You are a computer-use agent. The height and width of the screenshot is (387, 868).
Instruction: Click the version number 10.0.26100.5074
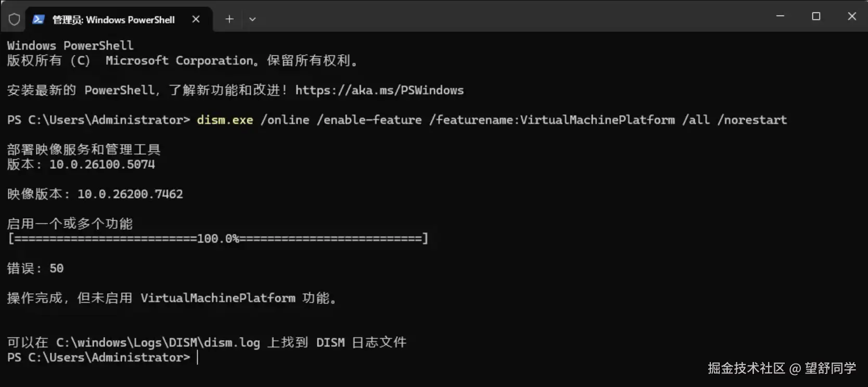point(102,165)
